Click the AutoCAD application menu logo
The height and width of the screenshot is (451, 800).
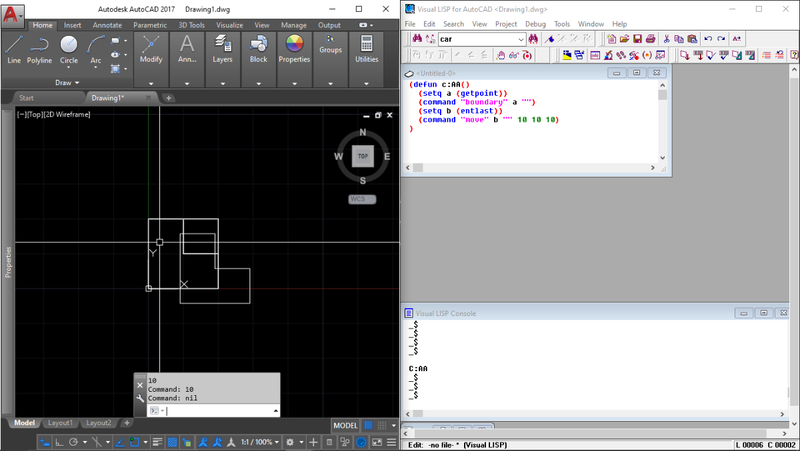point(13,12)
